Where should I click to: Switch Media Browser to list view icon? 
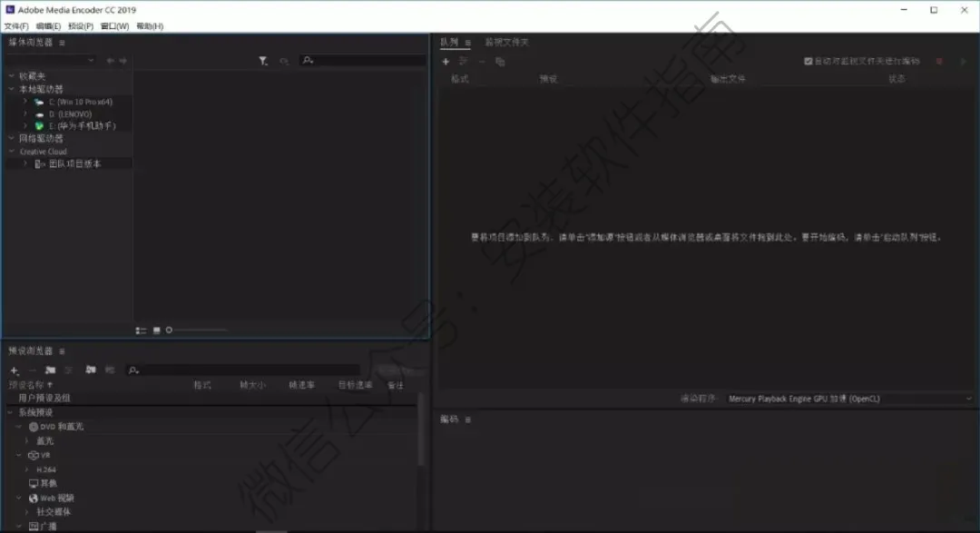141,331
